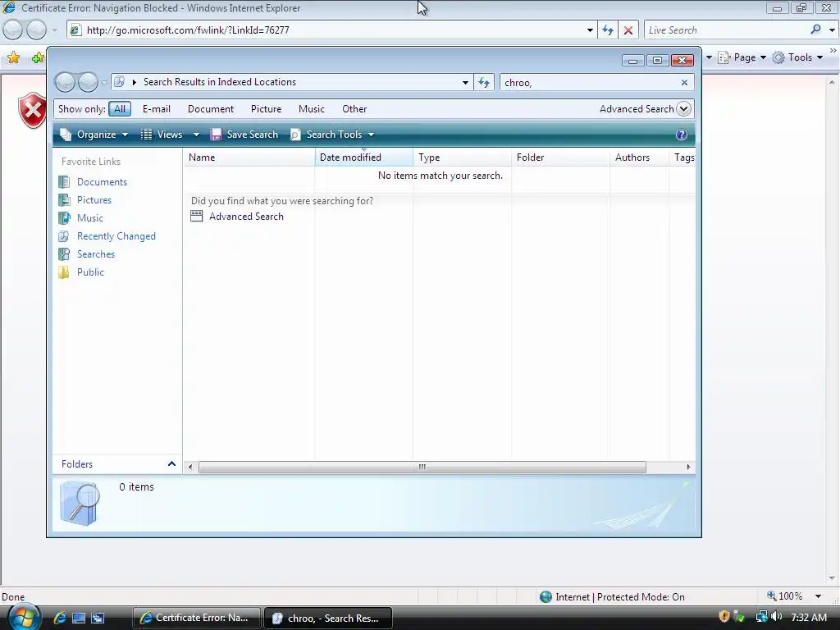This screenshot has width=840, height=630.
Task: Click the Favorites Center star icon
Action: point(13,57)
